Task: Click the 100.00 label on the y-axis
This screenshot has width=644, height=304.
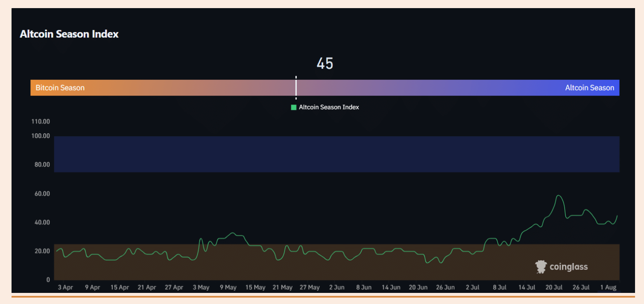Action: point(41,136)
